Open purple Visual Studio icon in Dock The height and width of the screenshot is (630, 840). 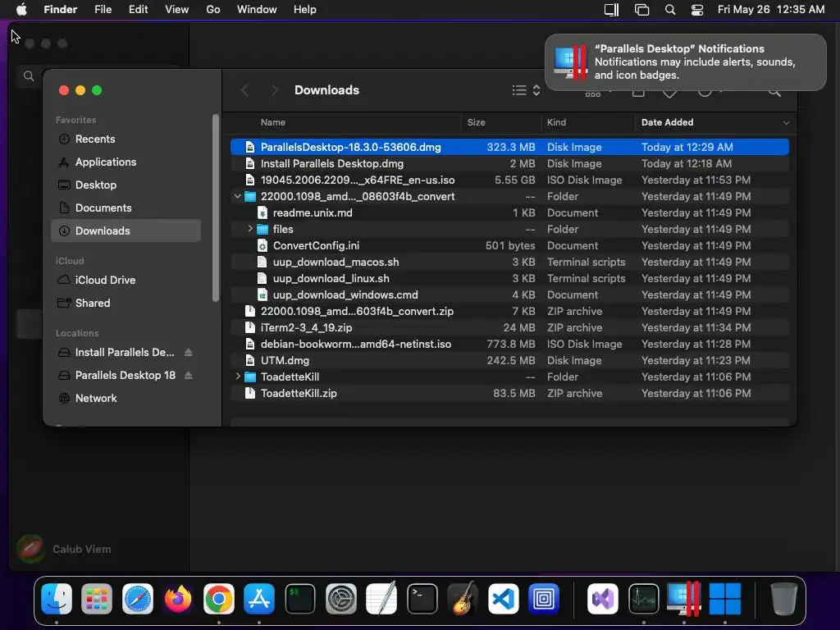[x=603, y=598]
